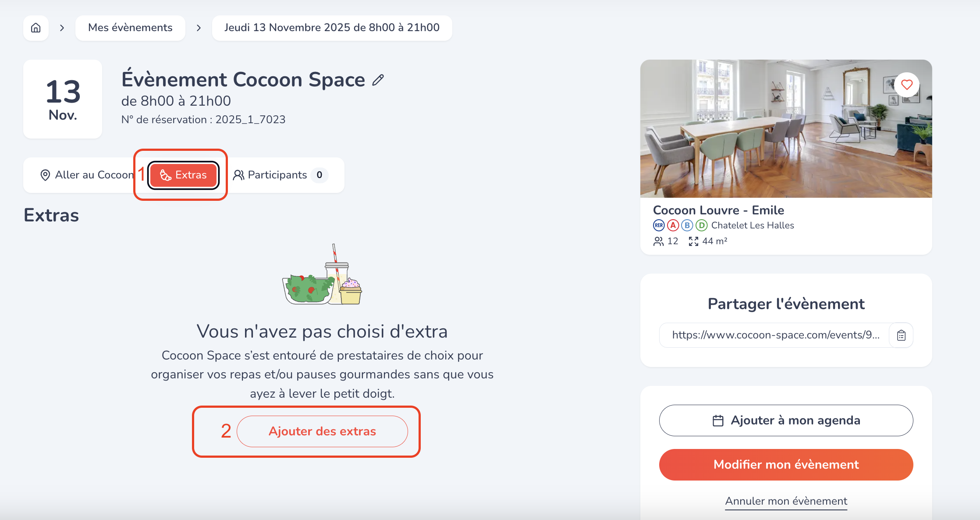Toggle the heart favorite on venue photo
This screenshot has width=980, height=520.
(x=906, y=84)
